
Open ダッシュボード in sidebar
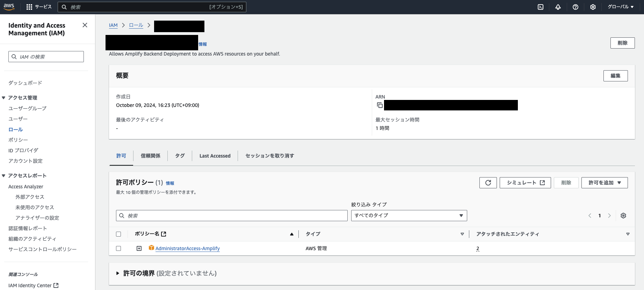25,83
